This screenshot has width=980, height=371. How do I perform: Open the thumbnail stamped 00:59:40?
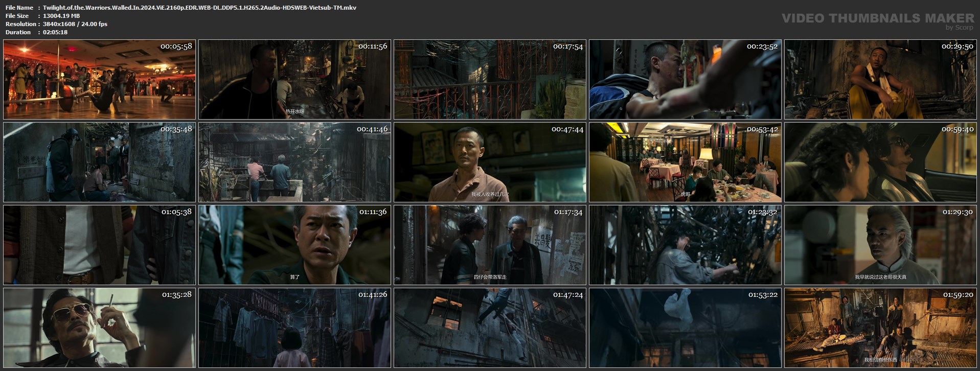(880, 163)
